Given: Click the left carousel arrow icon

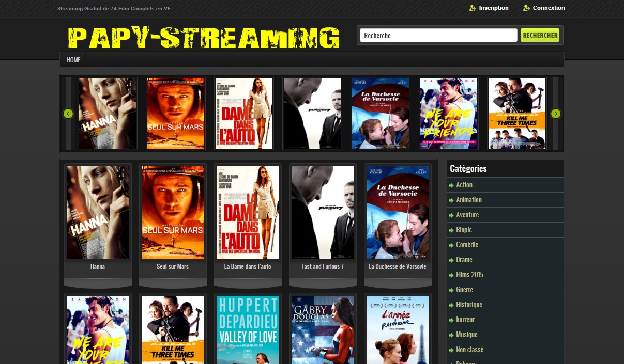Looking at the screenshot, I should click(x=68, y=114).
